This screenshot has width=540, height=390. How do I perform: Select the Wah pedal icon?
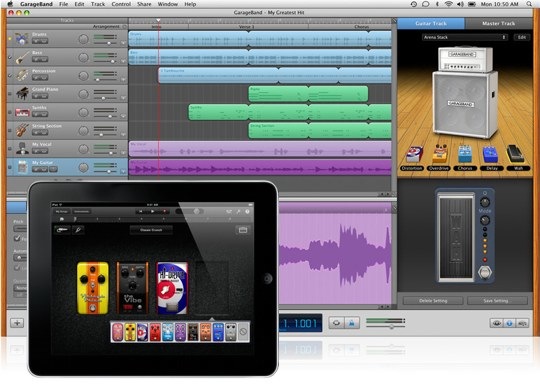point(516,154)
